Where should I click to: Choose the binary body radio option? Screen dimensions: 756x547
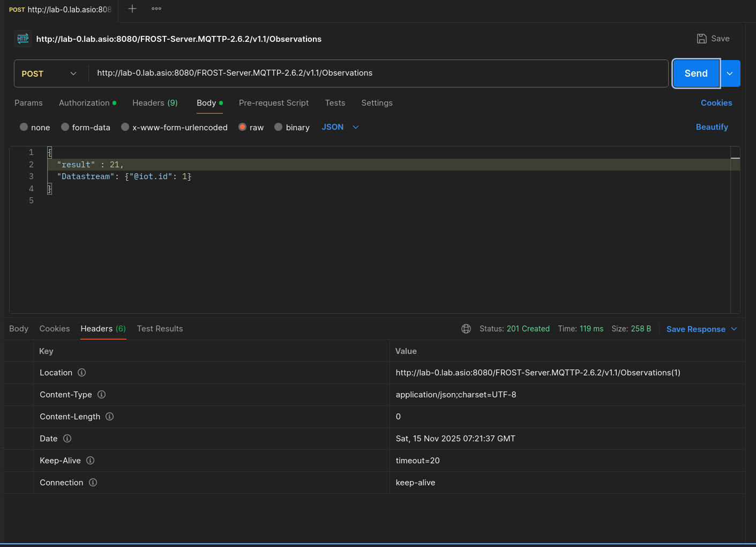point(279,127)
